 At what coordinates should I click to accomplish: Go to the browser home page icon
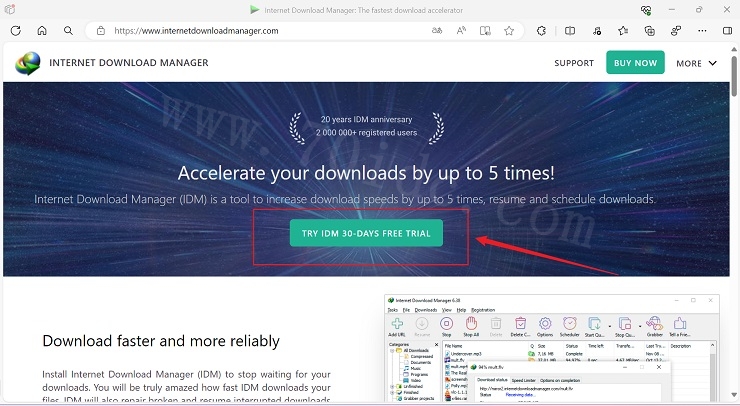[x=42, y=31]
